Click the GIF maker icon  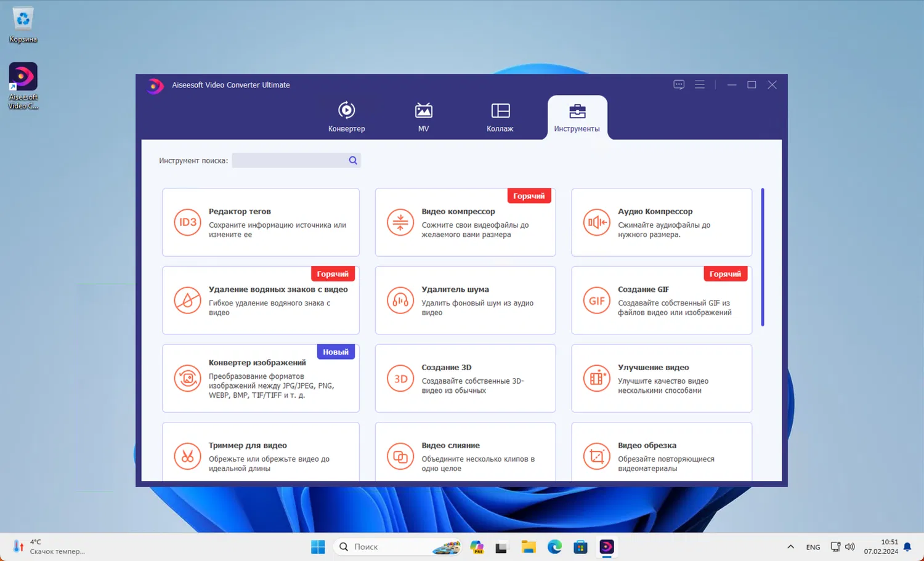(596, 301)
